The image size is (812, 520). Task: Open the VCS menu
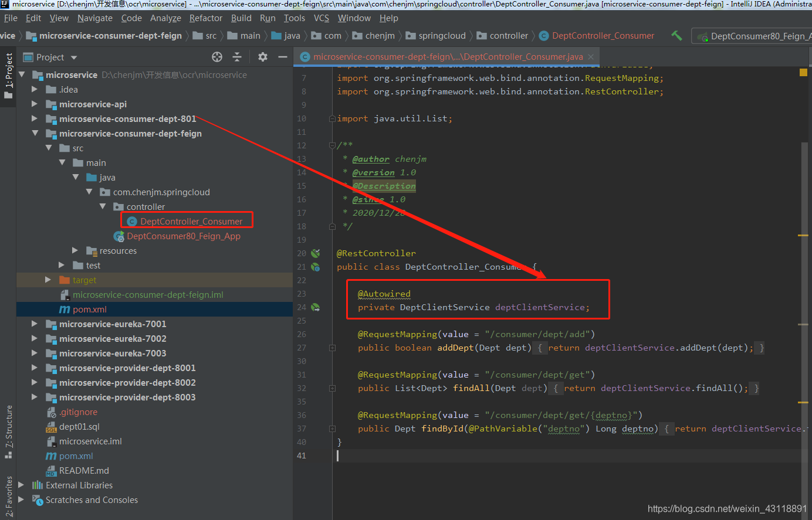click(x=322, y=18)
